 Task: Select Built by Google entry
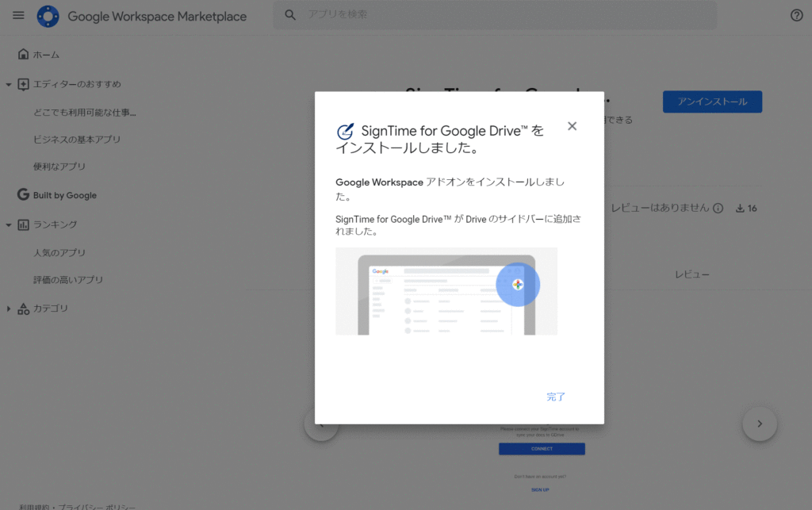(x=65, y=195)
